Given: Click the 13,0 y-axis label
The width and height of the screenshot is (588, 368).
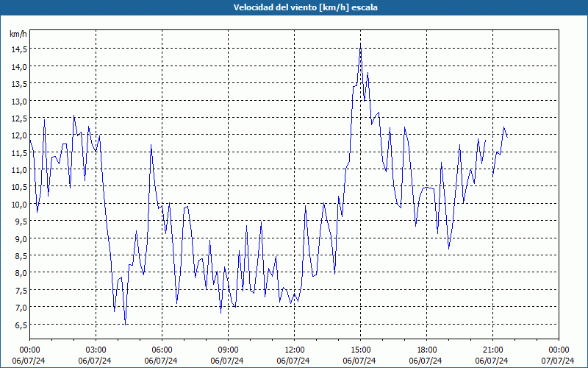Looking at the screenshot, I should point(18,101).
